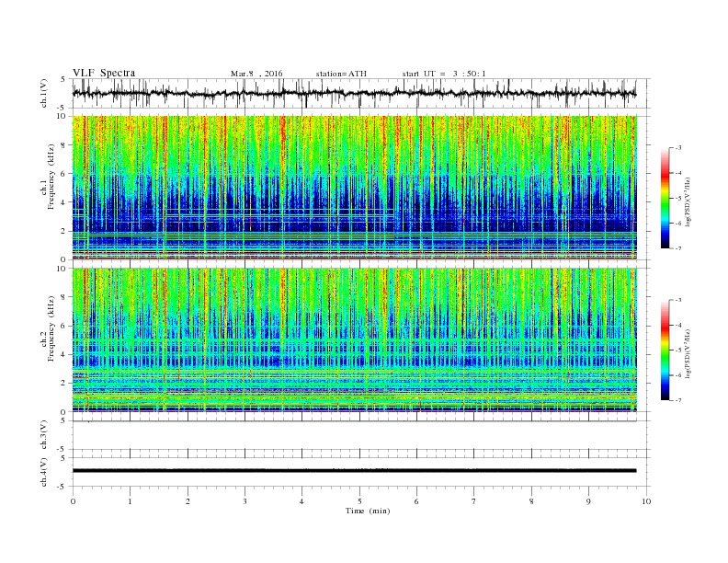
Task: Click the "-5" value on ch.2 colorbar
Action: coord(678,350)
